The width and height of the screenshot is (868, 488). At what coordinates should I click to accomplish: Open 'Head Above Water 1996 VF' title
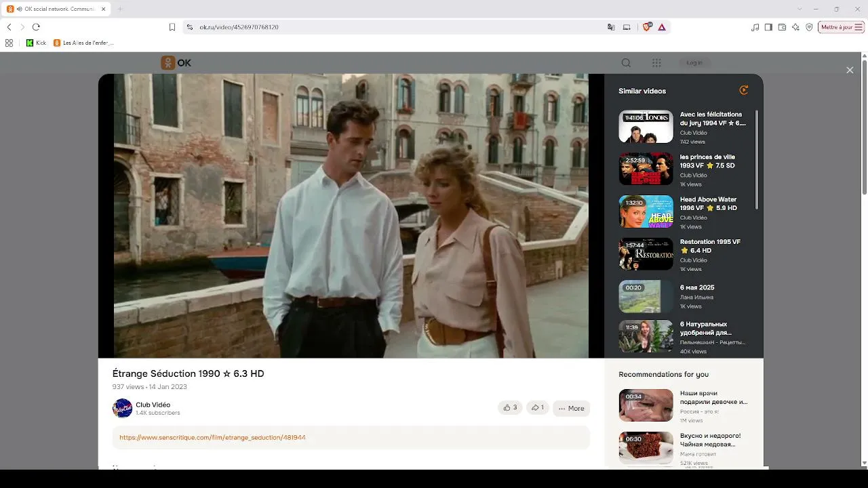point(709,203)
